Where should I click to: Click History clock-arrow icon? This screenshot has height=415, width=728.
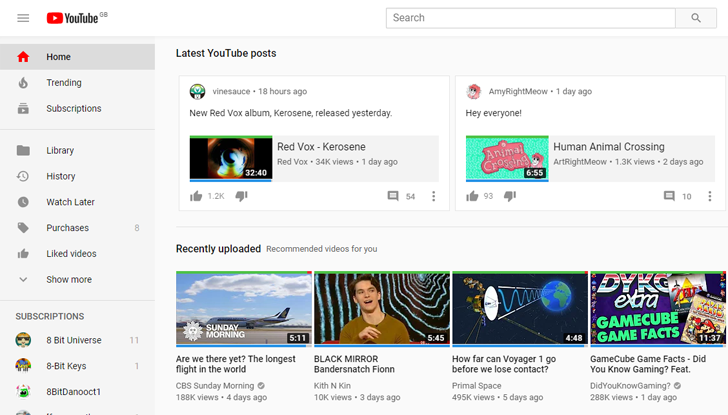pyautogui.click(x=23, y=176)
